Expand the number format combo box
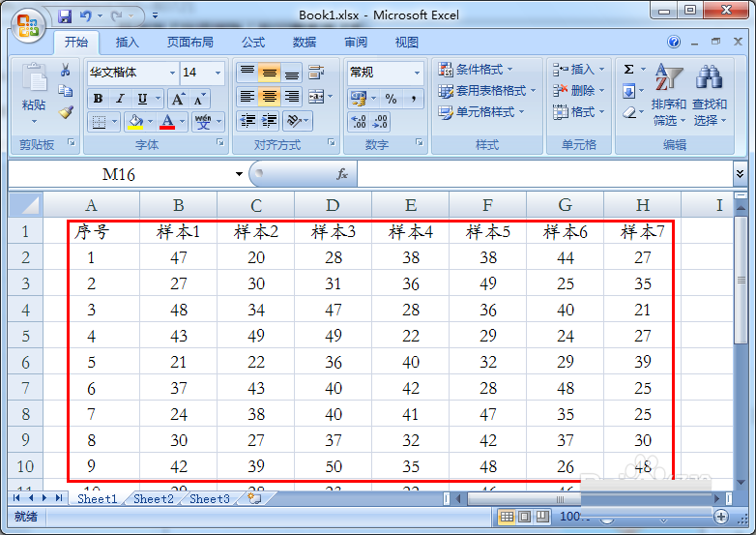The height and width of the screenshot is (535, 756). click(417, 73)
